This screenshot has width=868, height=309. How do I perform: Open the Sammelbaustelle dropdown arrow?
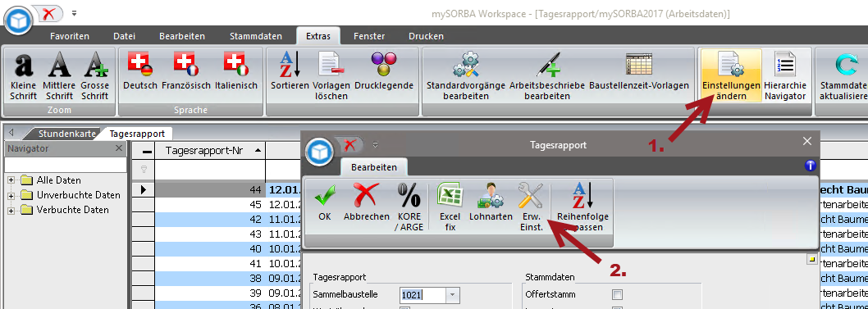452,295
